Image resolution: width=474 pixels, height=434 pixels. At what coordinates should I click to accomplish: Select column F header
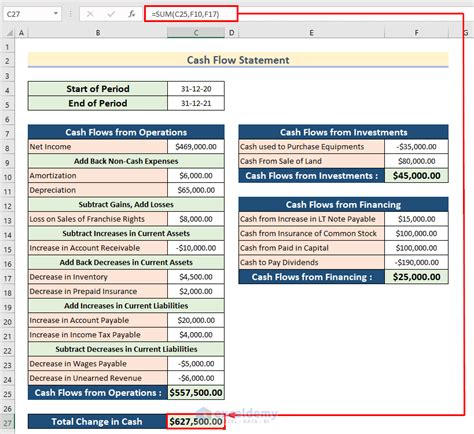click(416, 33)
